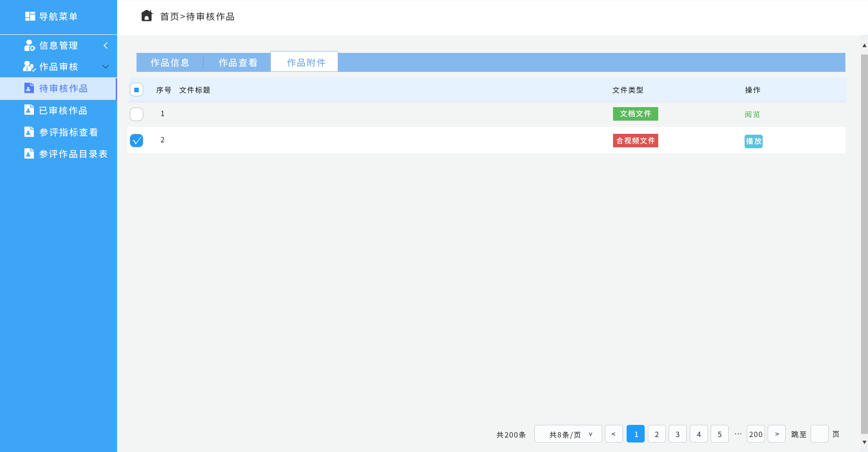
Task: Check the checkbox for row 1
Action: tap(137, 114)
